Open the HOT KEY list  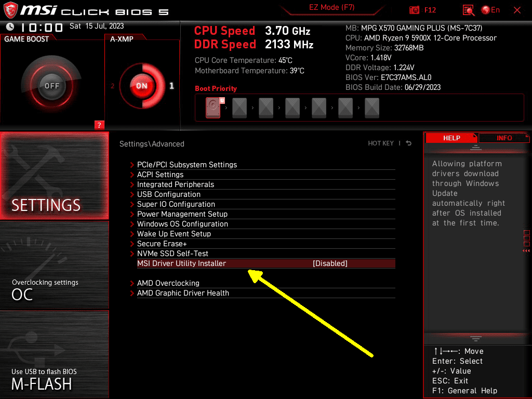(381, 143)
